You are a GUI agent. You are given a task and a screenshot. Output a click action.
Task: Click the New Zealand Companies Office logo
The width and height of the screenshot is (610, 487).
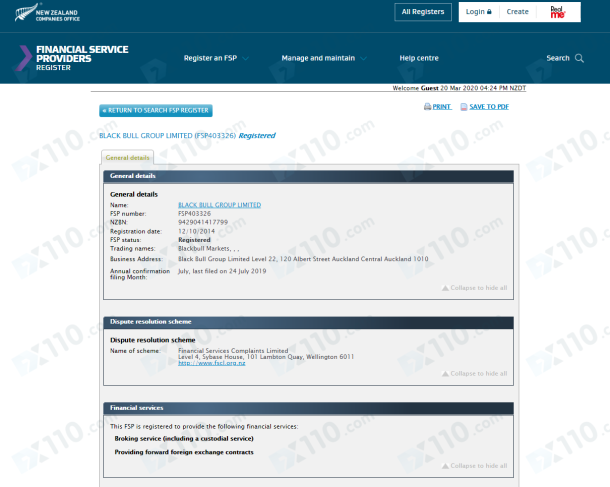tap(47, 12)
